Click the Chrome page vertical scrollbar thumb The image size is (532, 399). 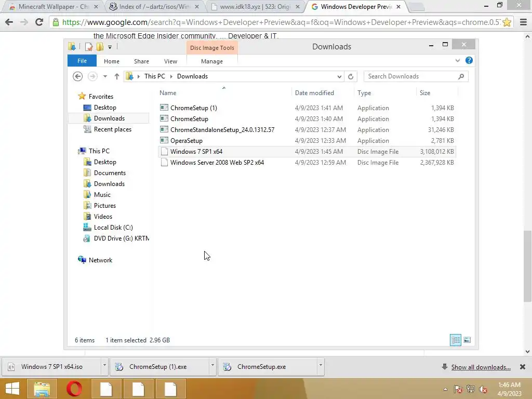pos(527,266)
